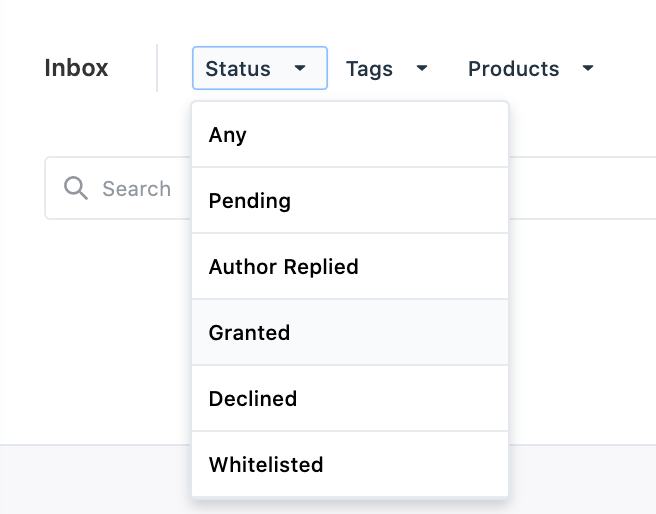
Task: Open the Tags filter dropdown
Action: [x=387, y=69]
